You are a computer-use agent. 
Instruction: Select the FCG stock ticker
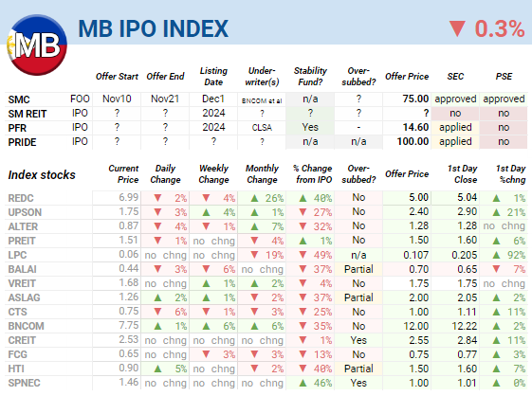point(17,355)
